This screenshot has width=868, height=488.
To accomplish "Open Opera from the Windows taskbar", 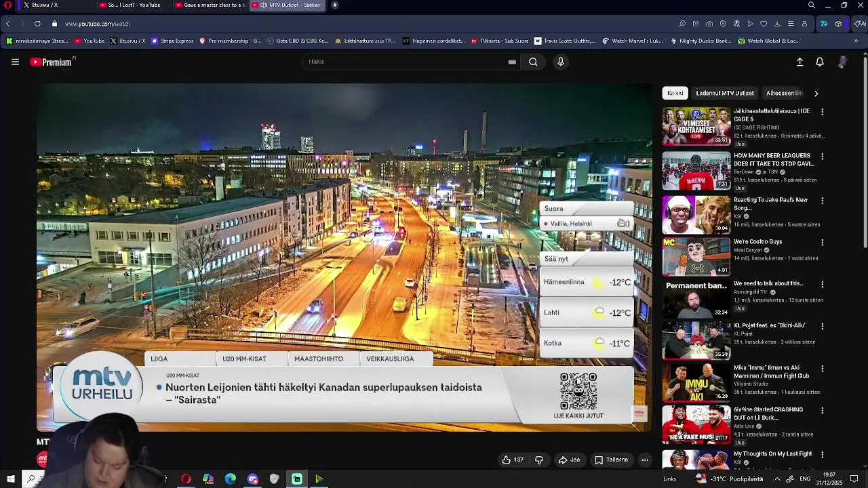I will [x=186, y=479].
